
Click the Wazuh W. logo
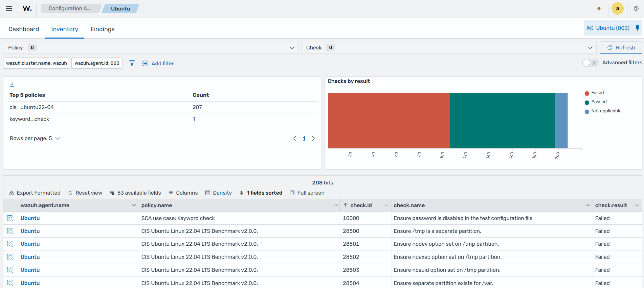[x=27, y=8]
